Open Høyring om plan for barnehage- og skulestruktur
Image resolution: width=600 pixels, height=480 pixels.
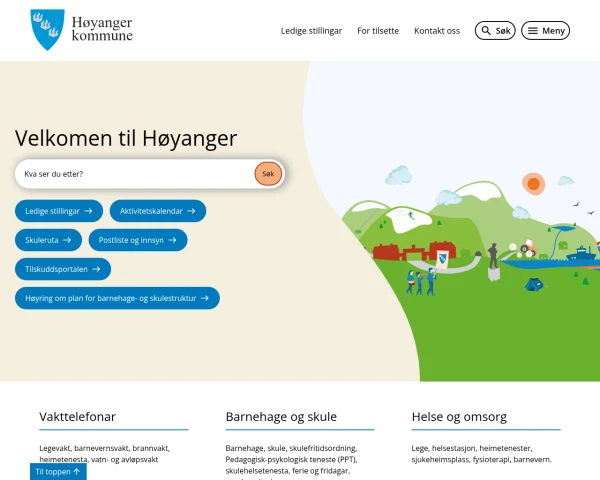[117, 298]
